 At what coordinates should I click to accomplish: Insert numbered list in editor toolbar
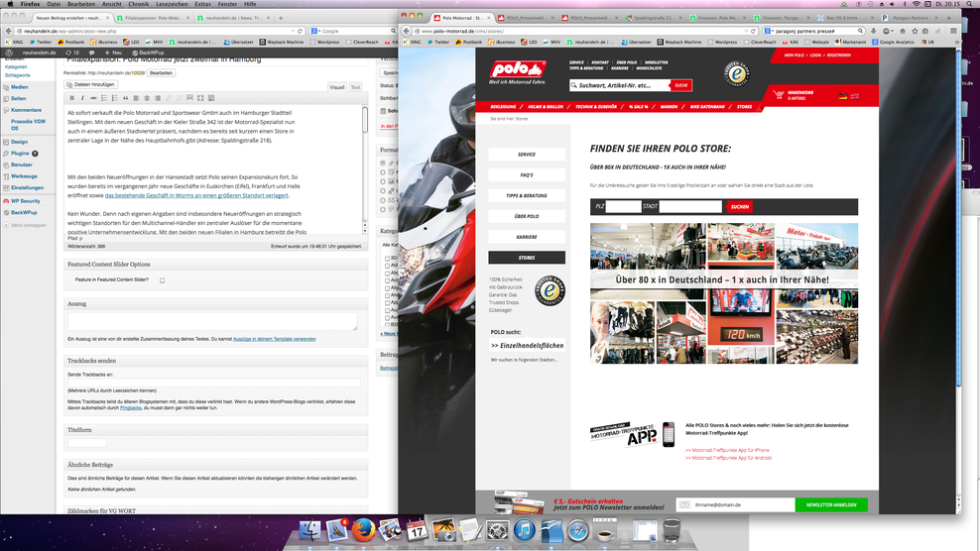[x=114, y=98]
